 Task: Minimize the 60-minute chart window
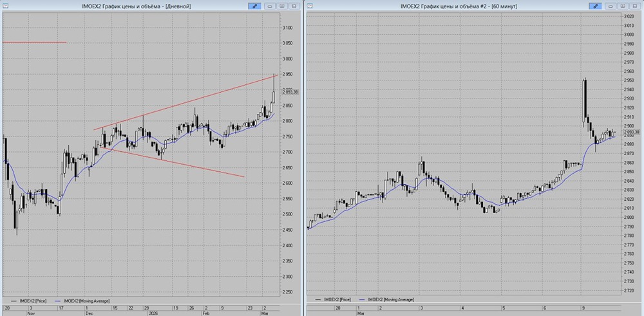click(611, 6)
